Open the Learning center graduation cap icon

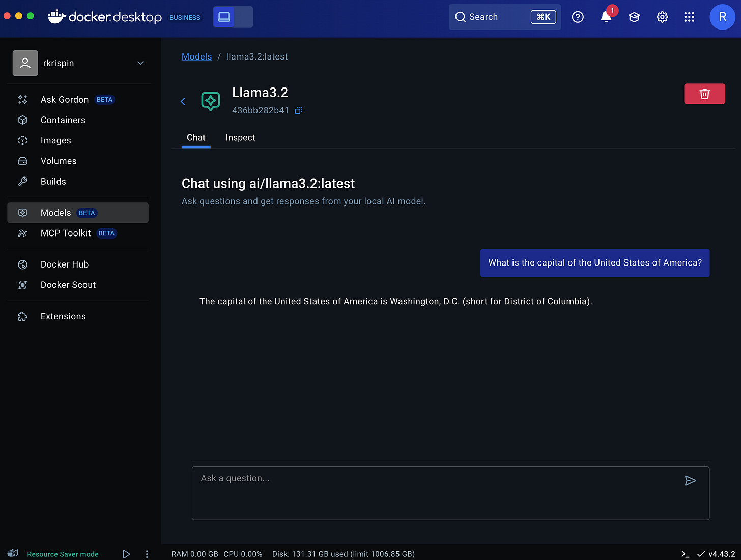[634, 17]
